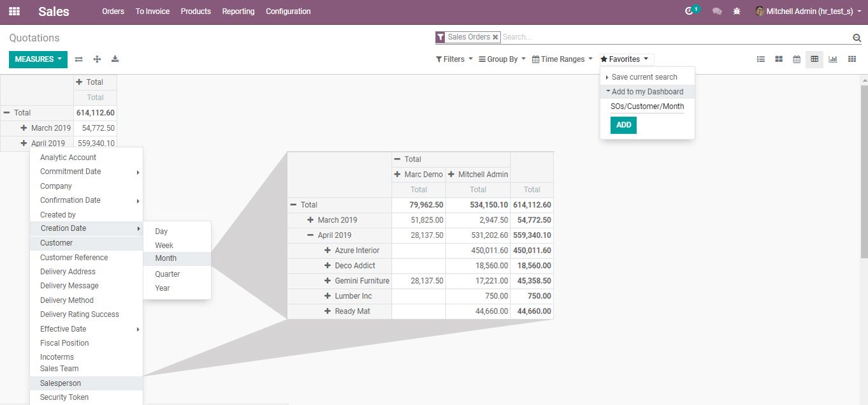Expand the March 2019 row

(x=24, y=128)
